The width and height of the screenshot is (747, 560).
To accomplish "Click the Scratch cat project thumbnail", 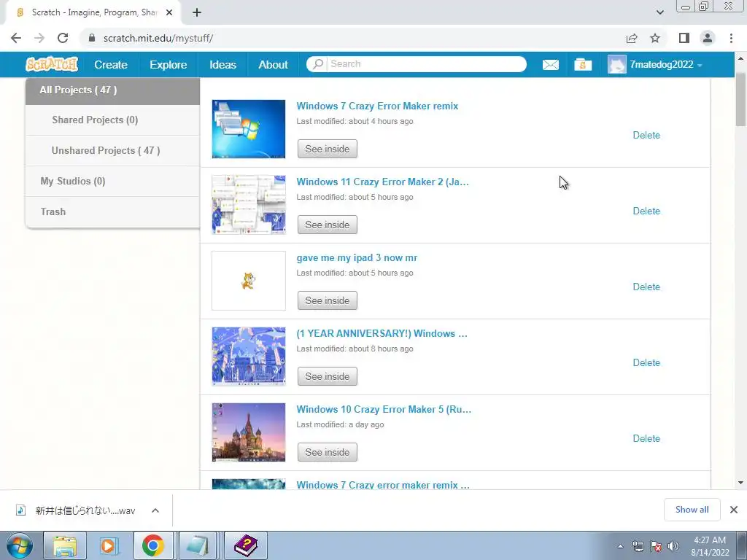I will point(249,281).
